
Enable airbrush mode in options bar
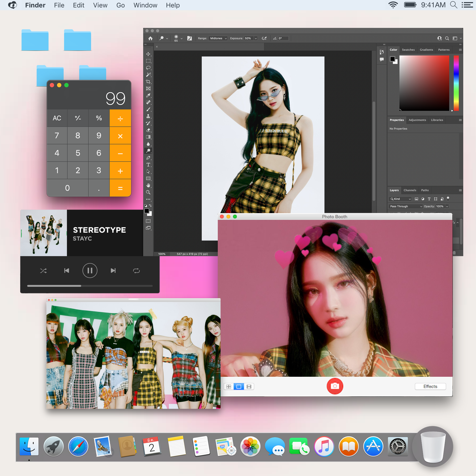264,38
